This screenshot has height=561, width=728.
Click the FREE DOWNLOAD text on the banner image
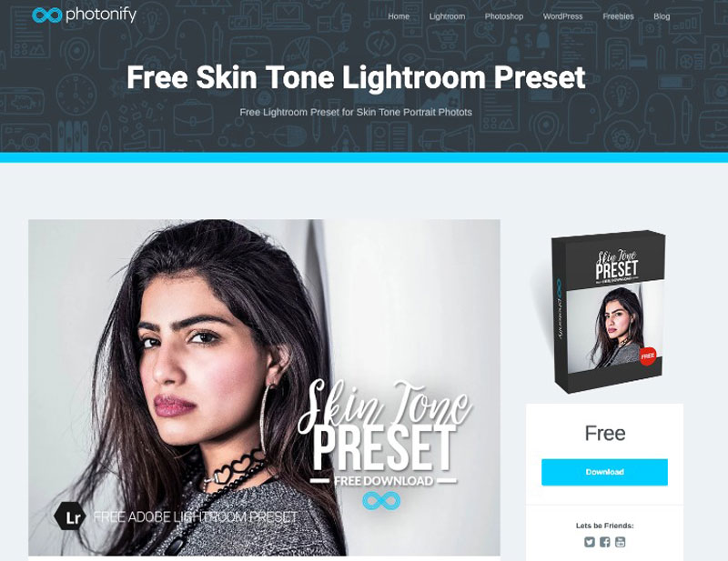pyautogui.click(x=383, y=481)
